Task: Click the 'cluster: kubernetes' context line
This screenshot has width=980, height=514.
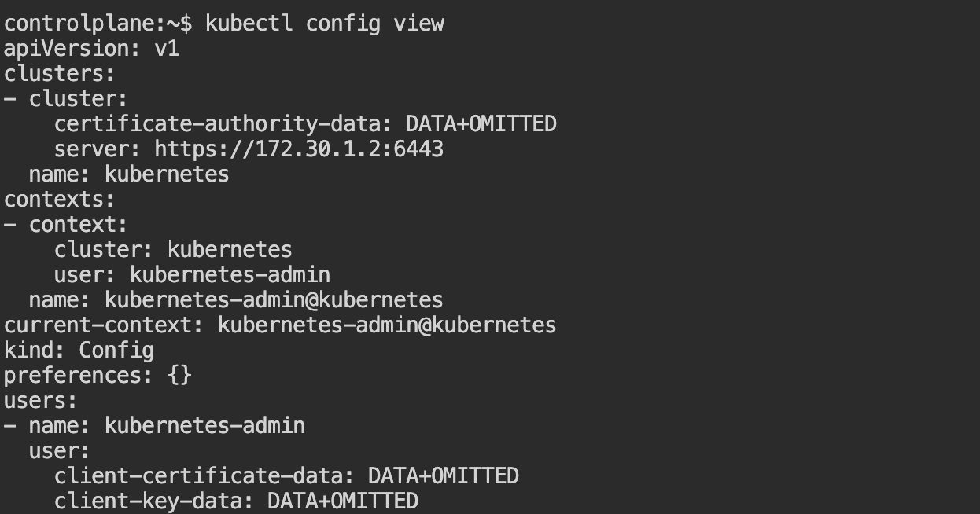Action: click(173, 249)
